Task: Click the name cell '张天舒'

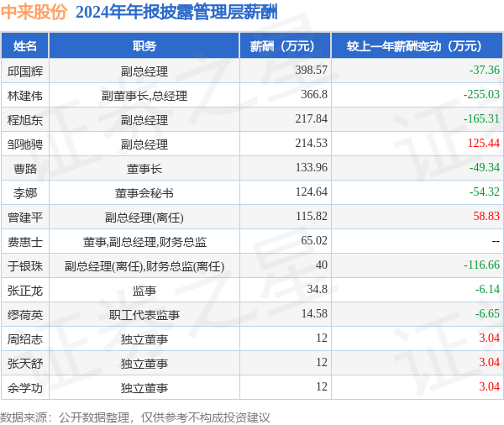Action: tap(24, 364)
